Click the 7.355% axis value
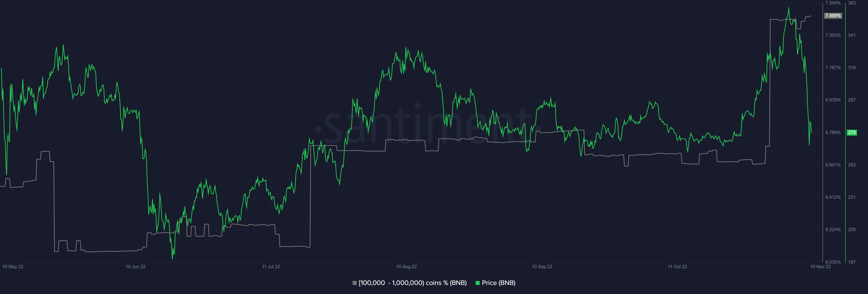Screen dimensions: 868x294 pos(833,36)
